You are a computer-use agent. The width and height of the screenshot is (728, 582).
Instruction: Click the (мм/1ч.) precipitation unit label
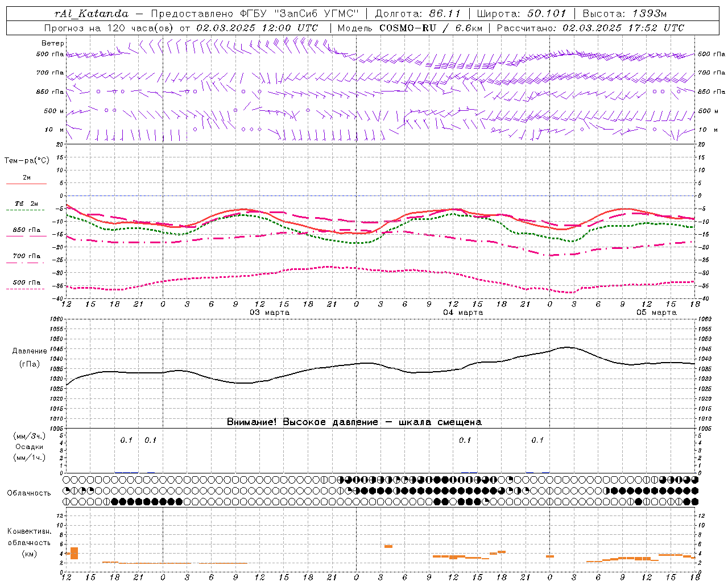click(x=30, y=458)
